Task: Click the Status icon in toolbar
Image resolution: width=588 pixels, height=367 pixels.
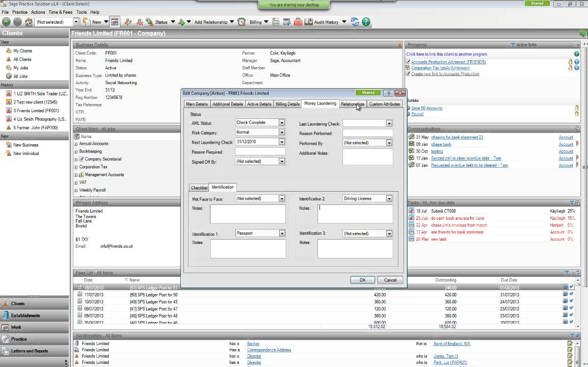Action: click(x=149, y=22)
